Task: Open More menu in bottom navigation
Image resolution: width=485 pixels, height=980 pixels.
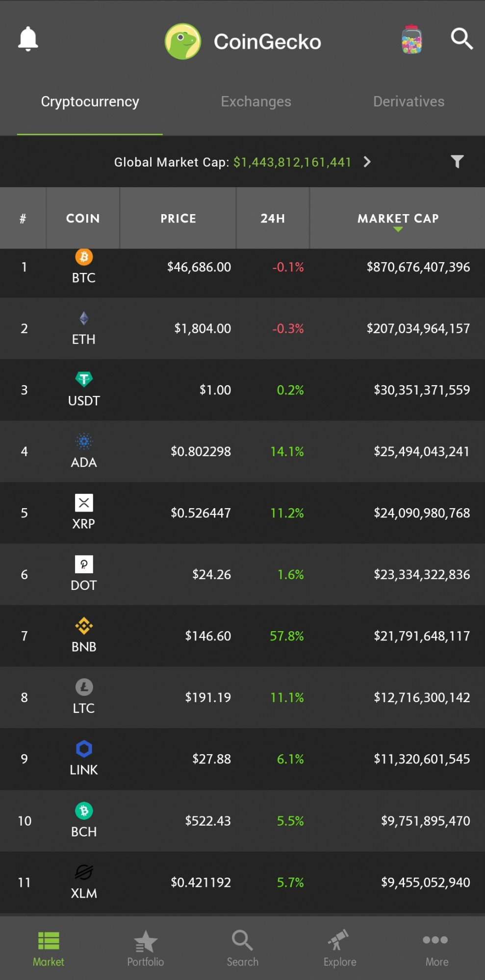Action: (x=436, y=949)
